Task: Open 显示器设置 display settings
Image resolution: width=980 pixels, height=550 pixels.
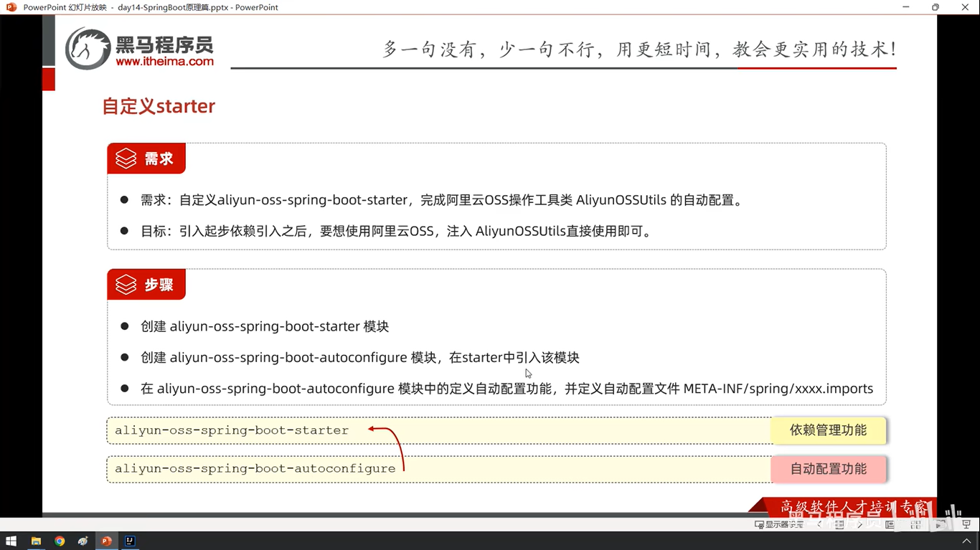Action: (779, 524)
